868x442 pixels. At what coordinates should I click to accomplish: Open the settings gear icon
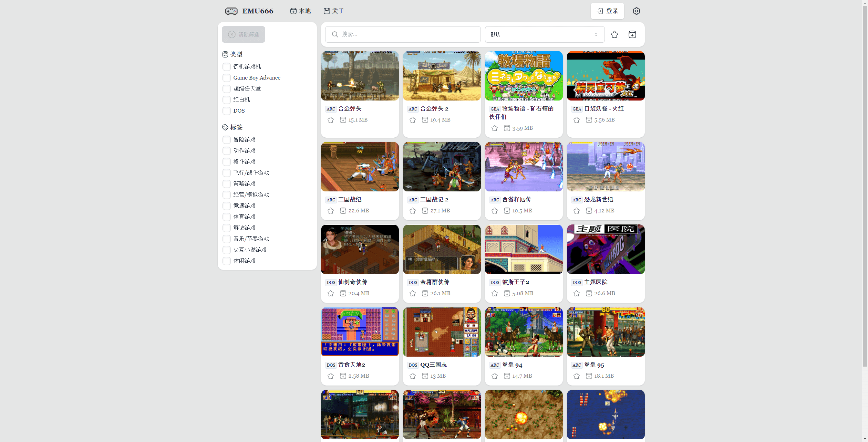pyautogui.click(x=636, y=11)
